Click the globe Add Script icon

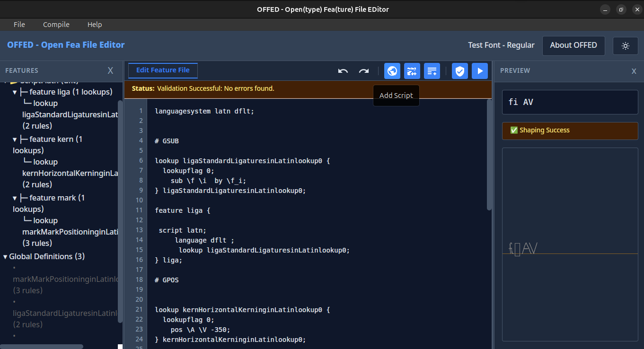point(392,71)
